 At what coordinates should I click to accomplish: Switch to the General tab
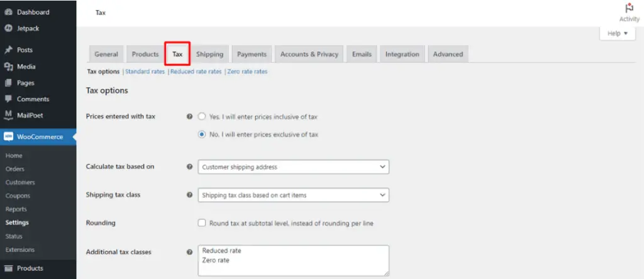point(106,54)
